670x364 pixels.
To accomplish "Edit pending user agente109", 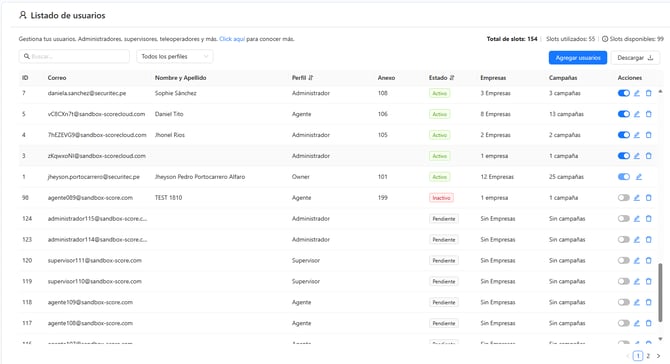I will (637, 302).
